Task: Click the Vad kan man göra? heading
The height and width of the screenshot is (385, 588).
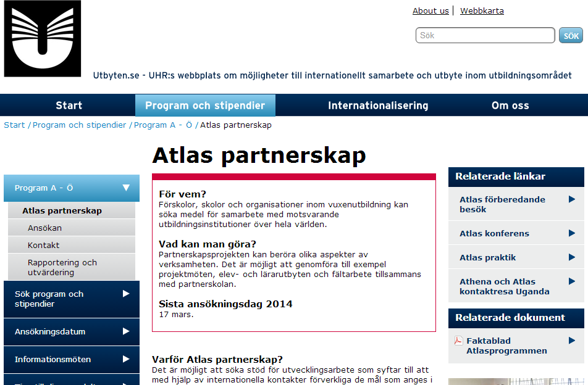Action: pyautogui.click(x=207, y=244)
